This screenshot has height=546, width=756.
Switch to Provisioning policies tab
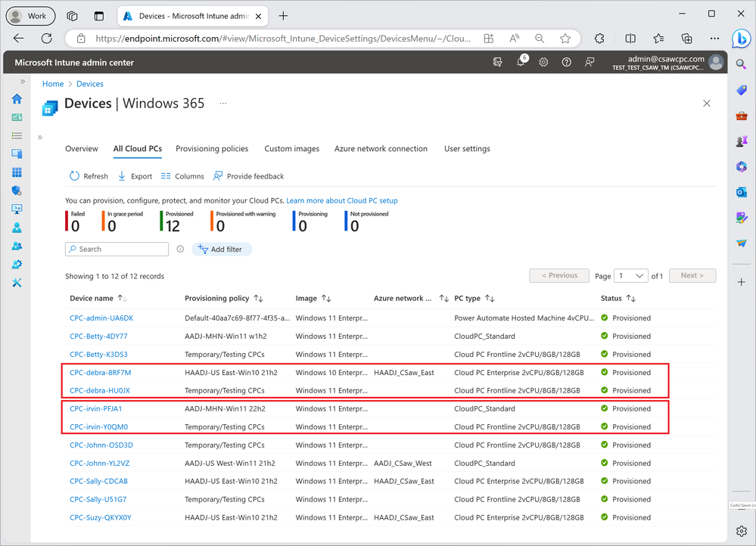212,148
